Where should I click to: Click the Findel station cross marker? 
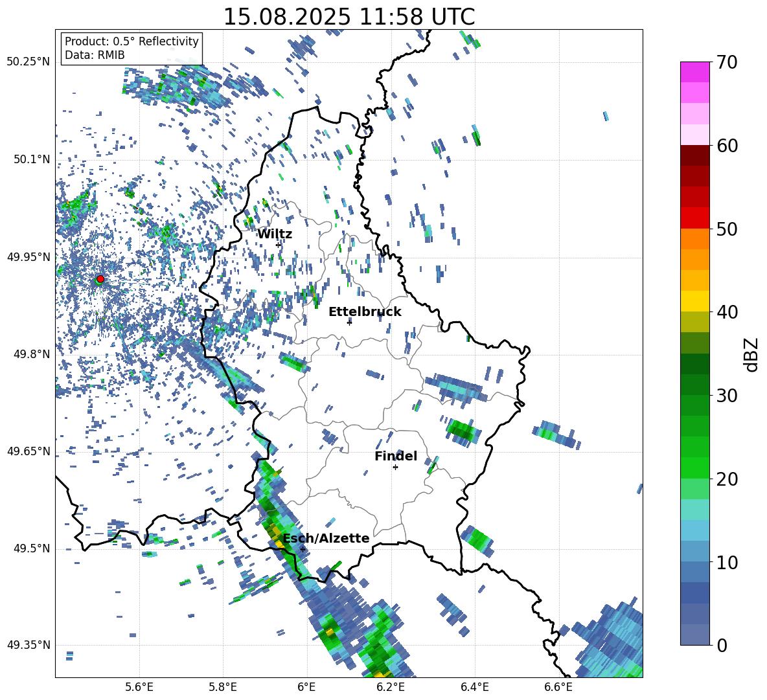[395, 468]
